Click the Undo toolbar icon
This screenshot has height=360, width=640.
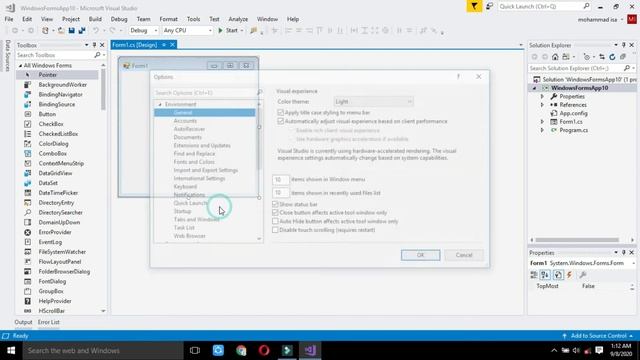click(x=96, y=31)
